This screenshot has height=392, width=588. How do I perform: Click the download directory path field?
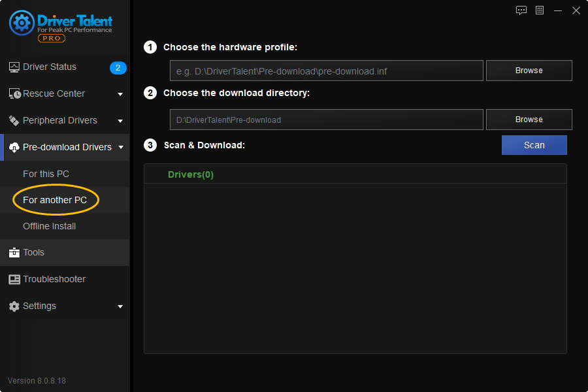pos(326,120)
